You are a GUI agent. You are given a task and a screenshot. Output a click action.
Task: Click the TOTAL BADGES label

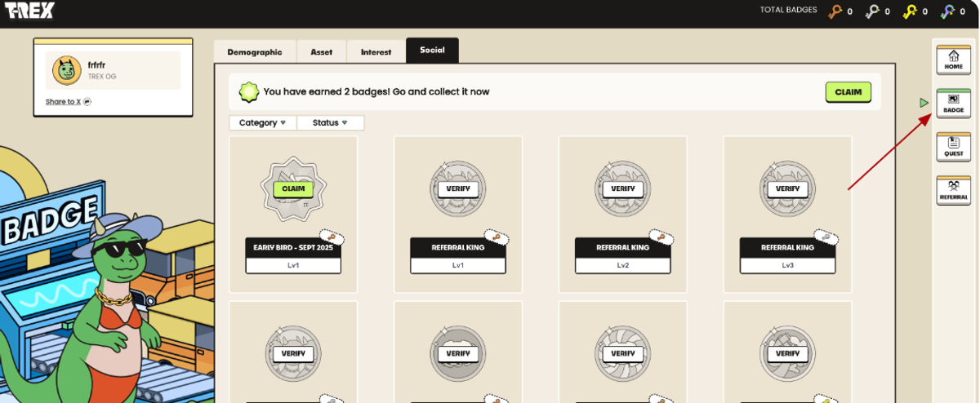788,11
